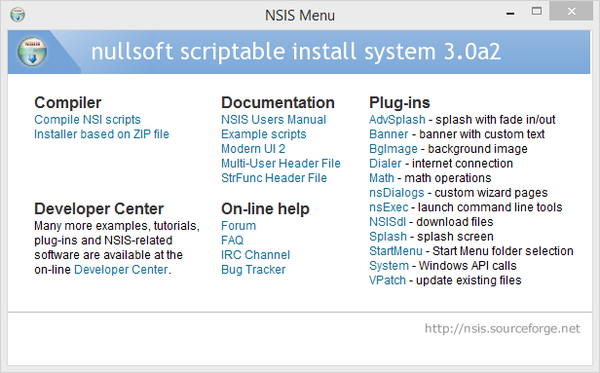
Task: Open the AdvSplash plug-in link
Action: click(x=397, y=120)
